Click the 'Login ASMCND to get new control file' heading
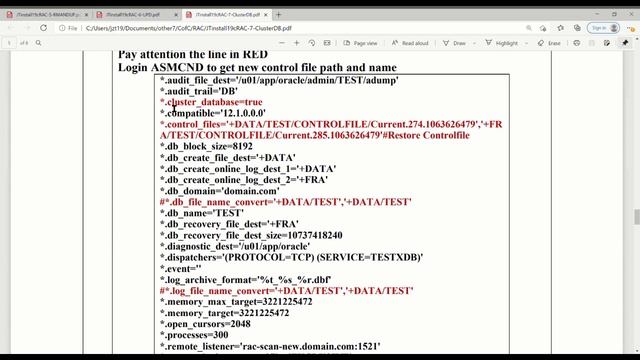 (257, 67)
